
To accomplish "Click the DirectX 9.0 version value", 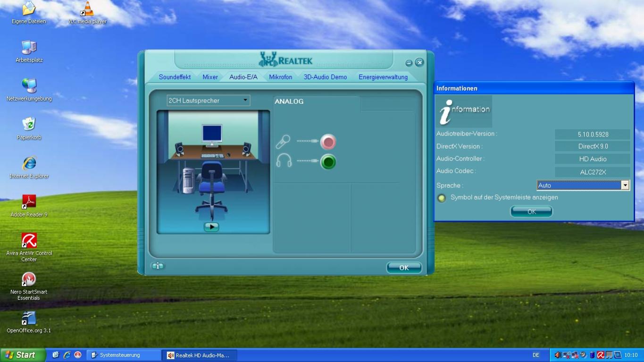I will pos(593,146).
